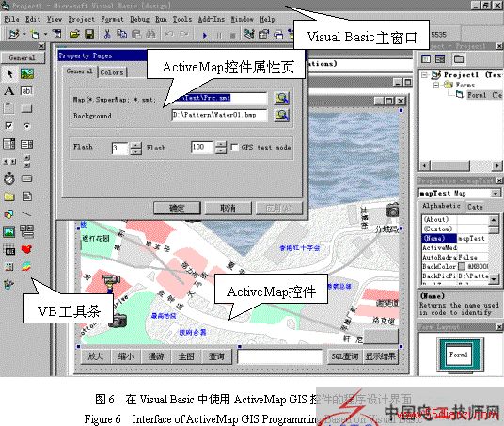The image size is (504, 426).
Task: Collapse the Forms folder node
Action: pyautogui.click(x=436, y=86)
